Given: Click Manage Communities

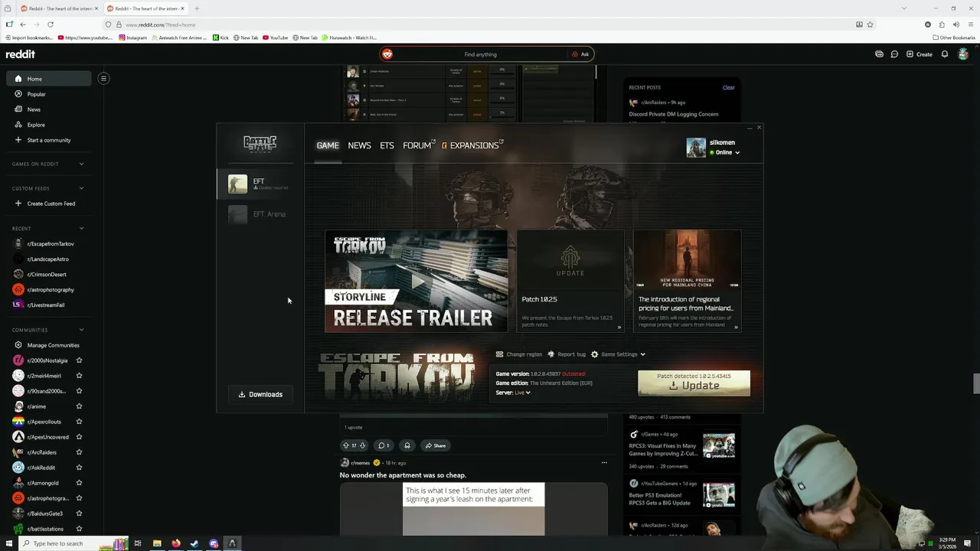Looking at the screenshot, I should [x=49, y=345].
